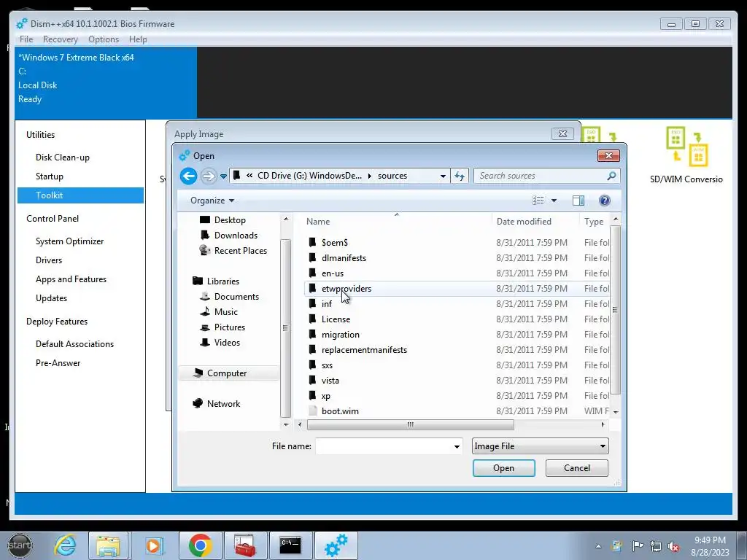Click vertical scrollbar of file list
This screenshot has width=747, height=560.
(615, 309)
